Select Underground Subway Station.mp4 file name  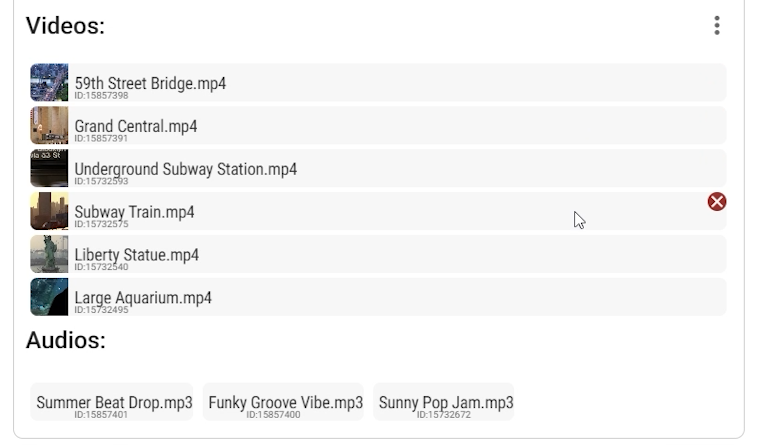186,169
